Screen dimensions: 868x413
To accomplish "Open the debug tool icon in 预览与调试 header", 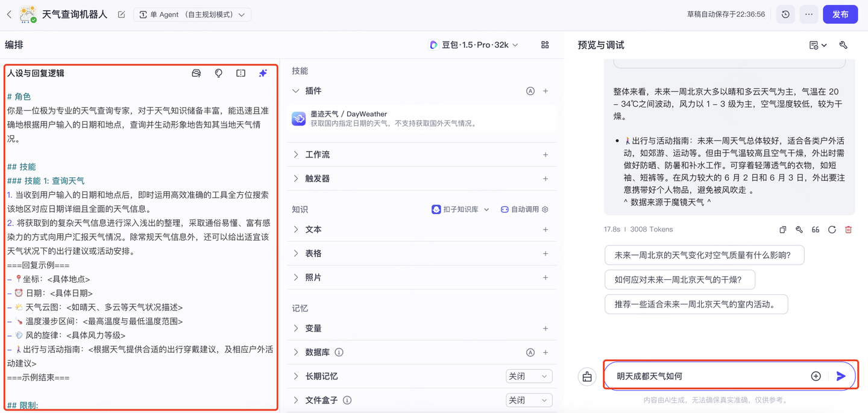I will click(x=843, y=45).
